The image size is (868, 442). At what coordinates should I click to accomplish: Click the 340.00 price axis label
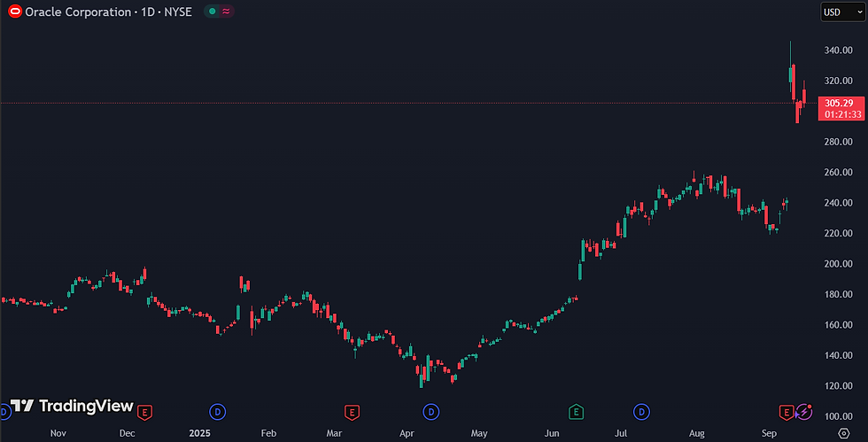click(838, 50)
